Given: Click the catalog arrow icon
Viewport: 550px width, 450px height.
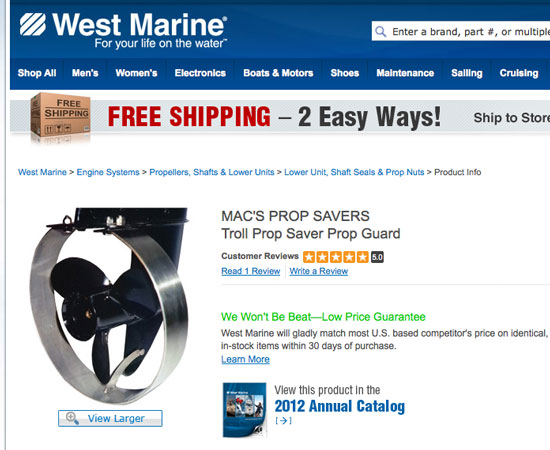Looking at the screenshot, I should pos(283,420).
